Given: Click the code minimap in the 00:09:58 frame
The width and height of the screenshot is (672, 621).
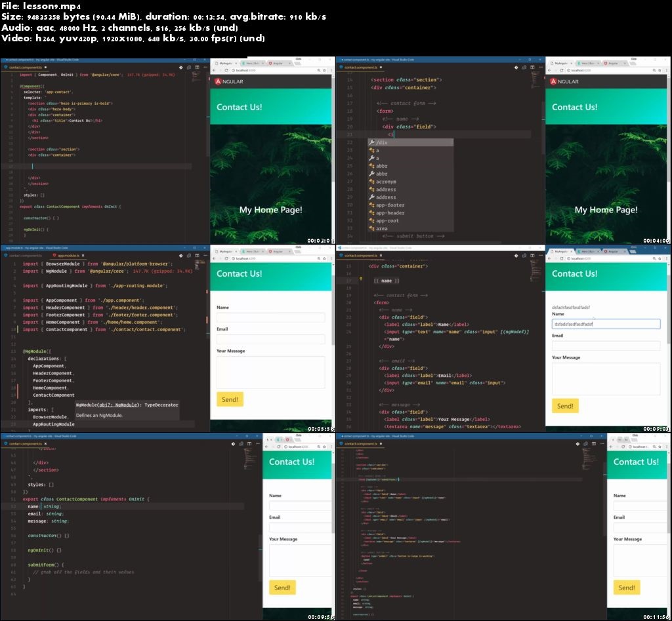Looking at the screenshot, I should click(x=250, y=458).
